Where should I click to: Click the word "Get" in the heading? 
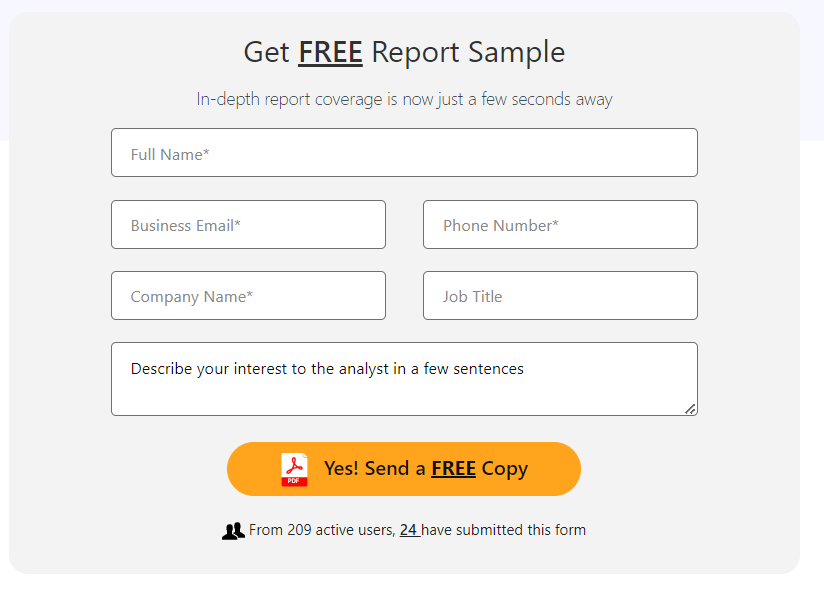pos(266,52)
